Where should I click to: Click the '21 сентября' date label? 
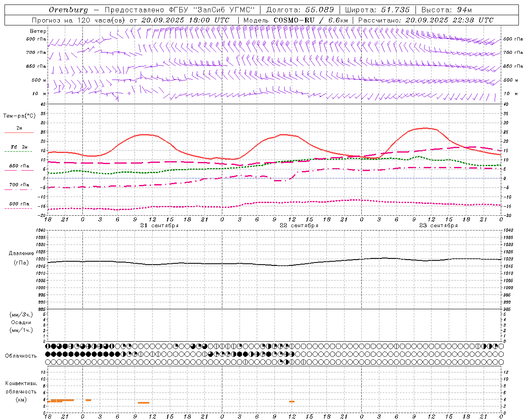pos(159,226)
